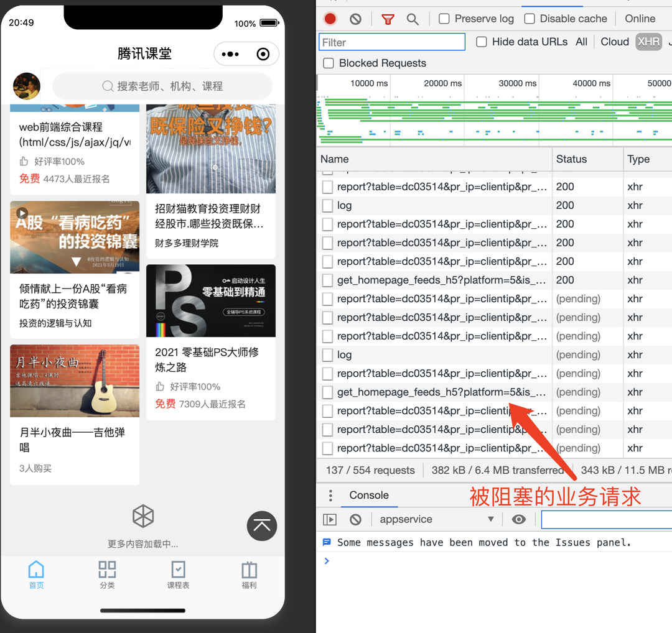The width and height of the screenshot is (672, 633).
Task: Tick checkbox of pending get_homepage_feeds_h5 row
Action: click(x=327, y=392)
